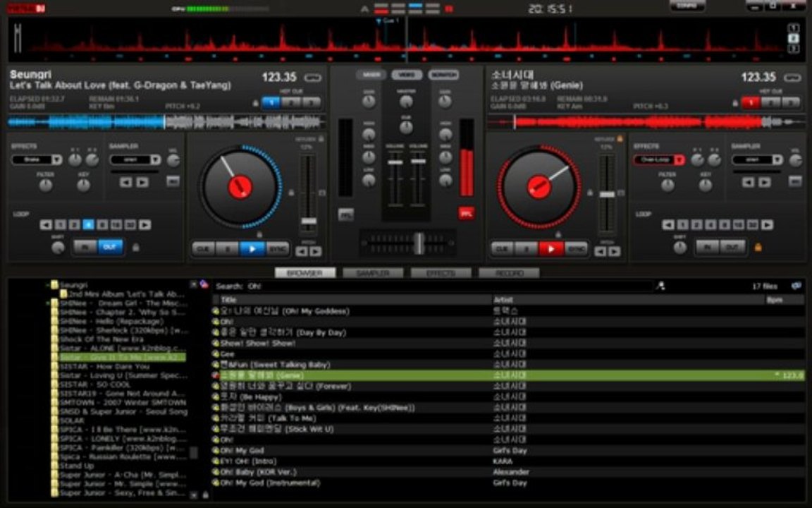
Task: Toggle left deck loop lock icon
Action: (135, 248)
